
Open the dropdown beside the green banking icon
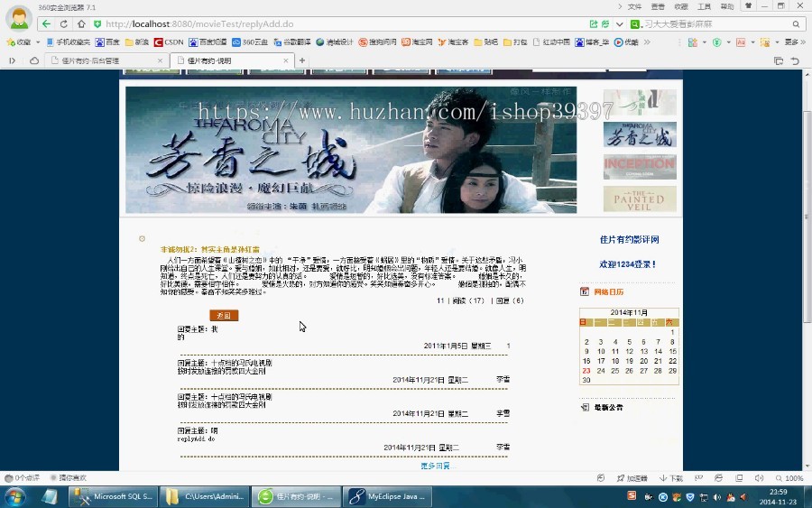728,42
